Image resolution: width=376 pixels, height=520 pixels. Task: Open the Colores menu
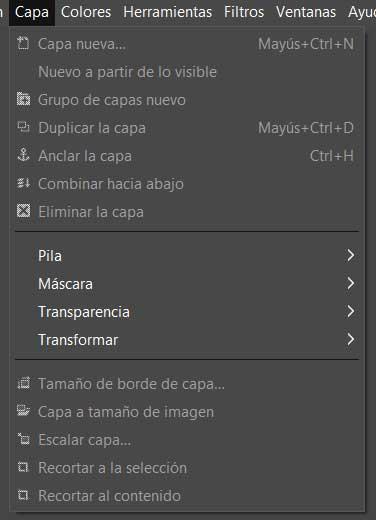86,12
